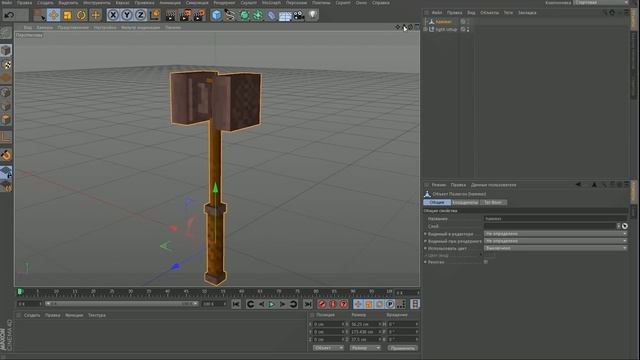
Task: Click the Apply button in coordinates
Action: [x=402, y=348]
